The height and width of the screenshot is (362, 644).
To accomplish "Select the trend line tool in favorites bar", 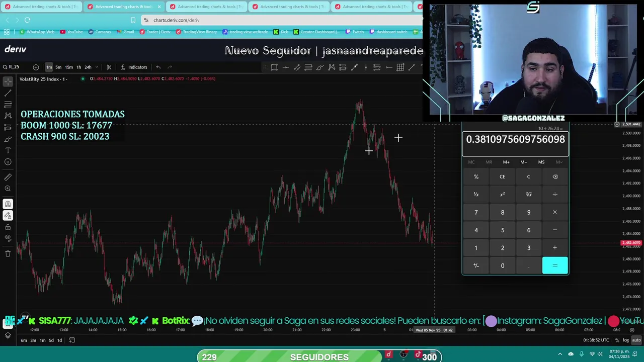I will tap(412, 67).
